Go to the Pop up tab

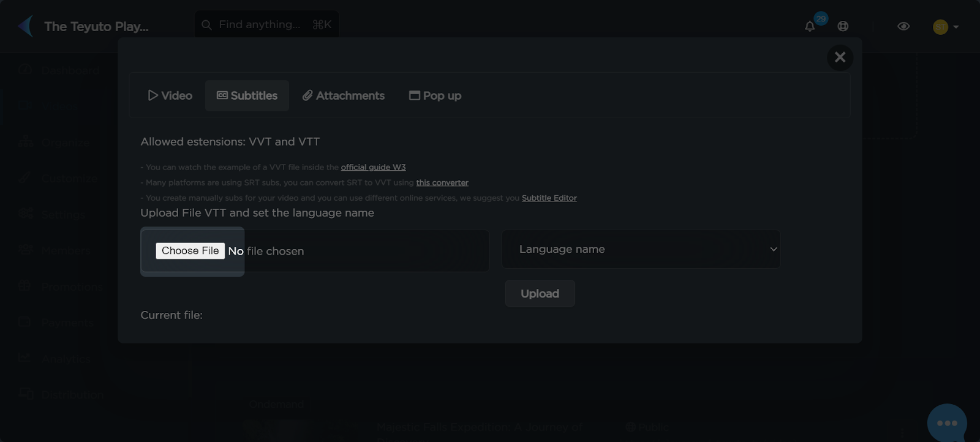click(435, 96)
